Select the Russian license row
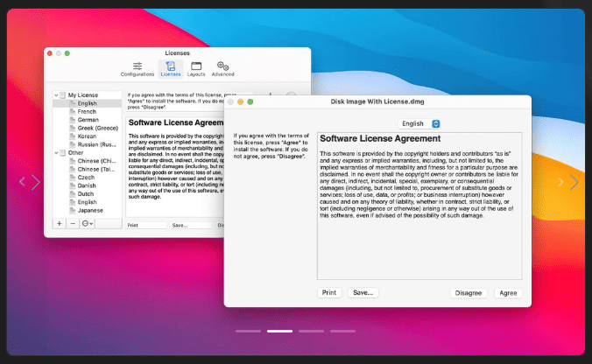 88,144
